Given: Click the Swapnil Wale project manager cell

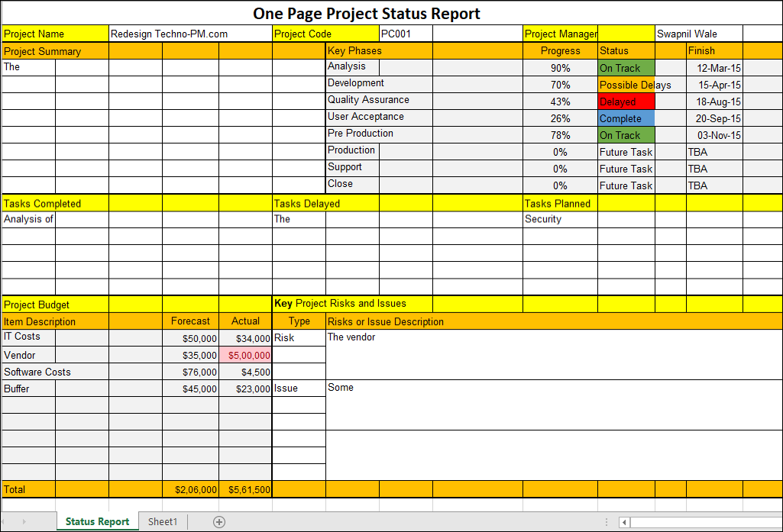Looking at the screenshot, I should (x=697, y=34).
